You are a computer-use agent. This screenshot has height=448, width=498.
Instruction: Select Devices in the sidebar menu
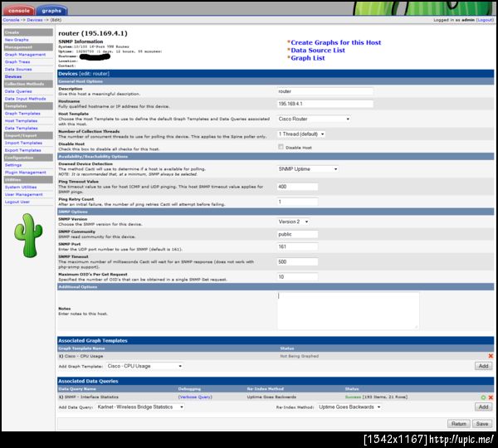(x=13, y=76)
